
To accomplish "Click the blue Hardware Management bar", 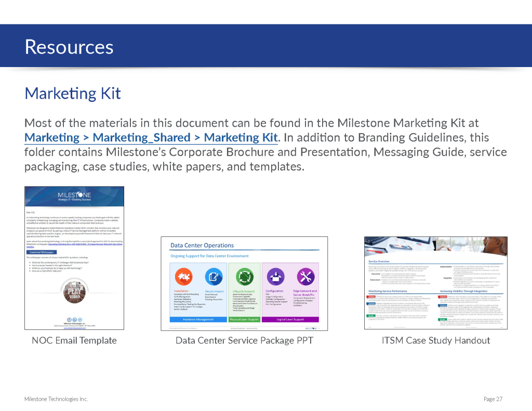I will pyautogui.click(x=198, y=319).
